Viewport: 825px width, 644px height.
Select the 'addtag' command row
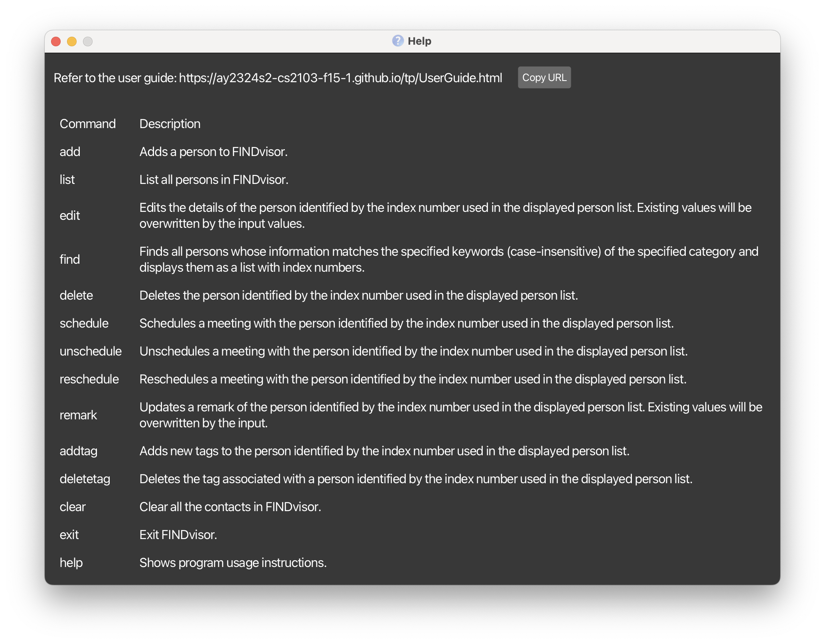[x=79, y=451]
